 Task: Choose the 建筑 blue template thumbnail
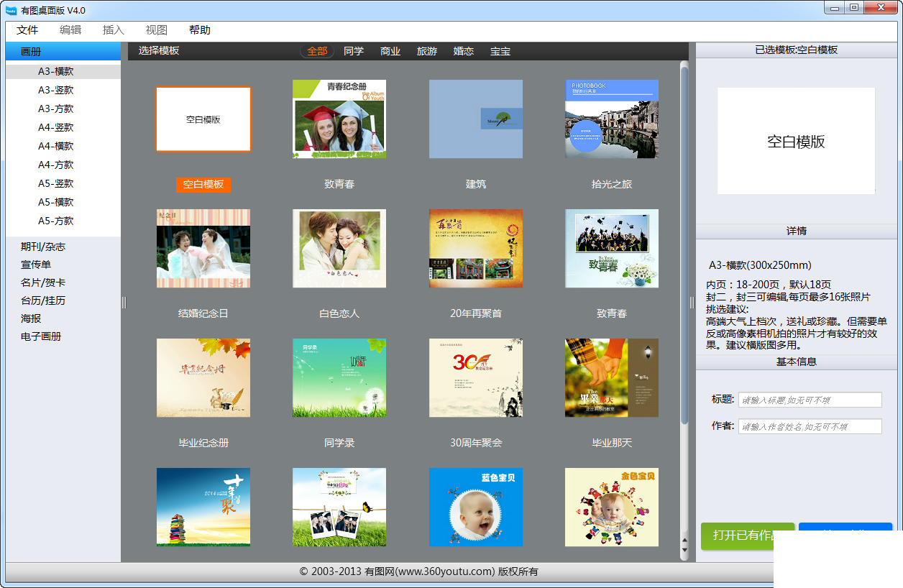[476, 119]
